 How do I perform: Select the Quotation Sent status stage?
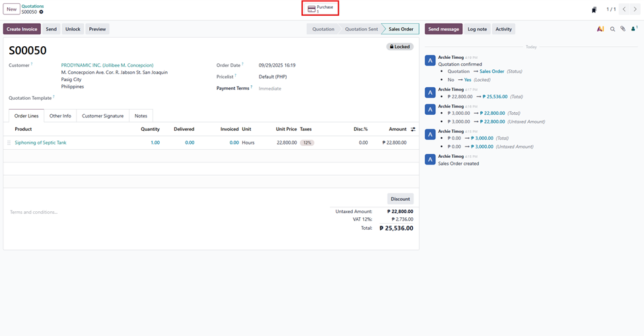coord(361,29)
